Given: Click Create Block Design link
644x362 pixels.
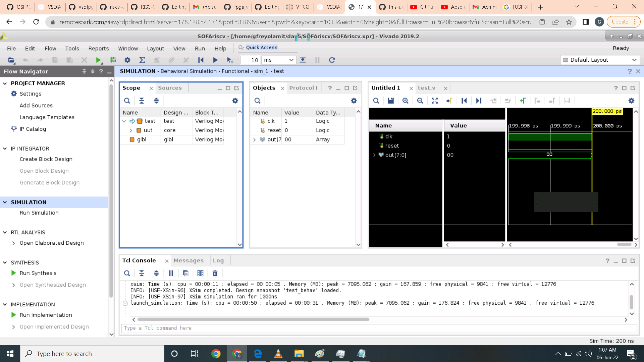Looking at the screenshot, I should [46, 159].
